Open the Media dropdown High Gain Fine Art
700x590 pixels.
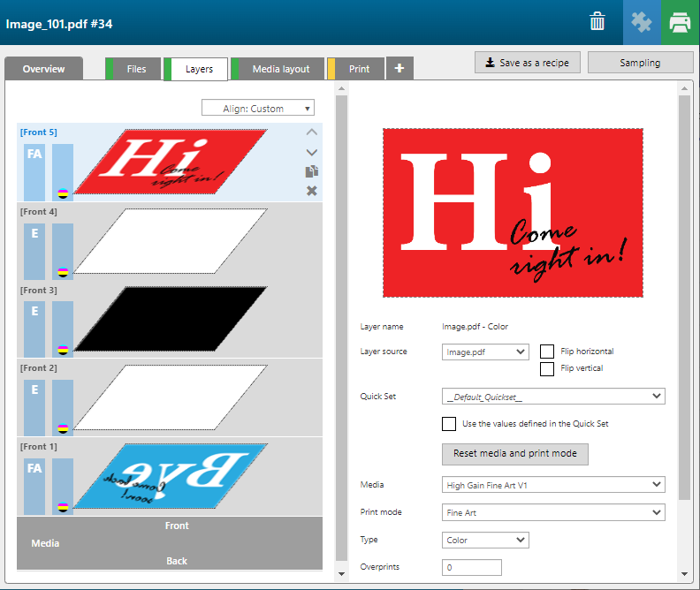[x=553, y=484]
